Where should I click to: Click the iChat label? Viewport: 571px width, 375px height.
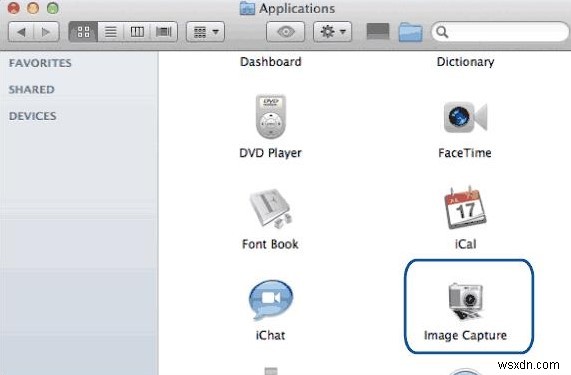[270, 335]
